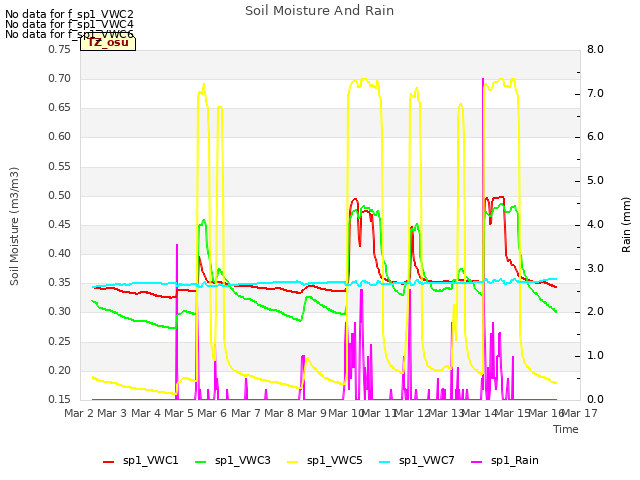Click the Mar 4 x-axis tick label

tap(146, 413)
